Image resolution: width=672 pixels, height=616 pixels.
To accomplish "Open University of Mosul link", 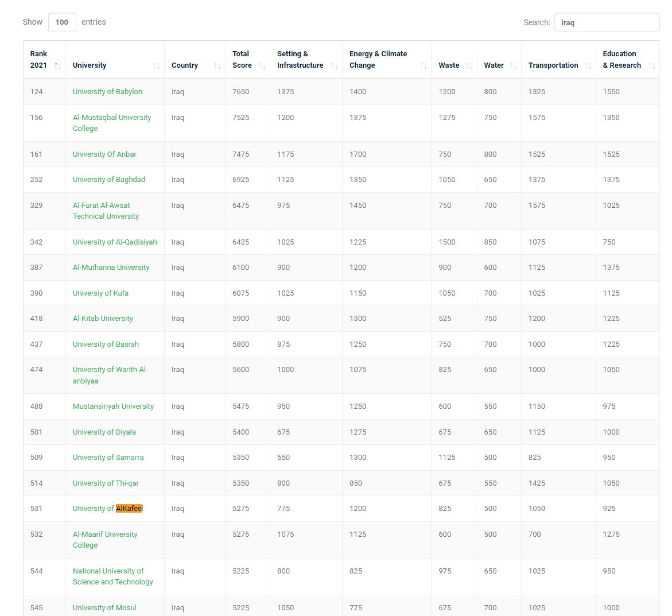I will tap(104, 608).
